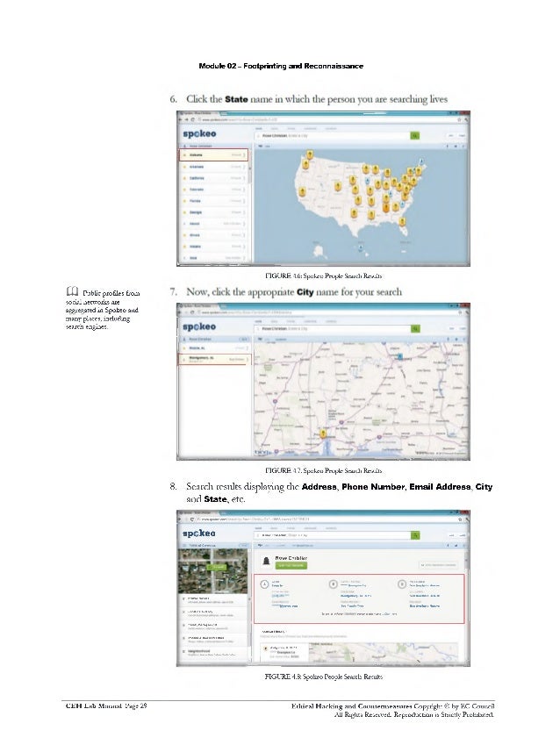
Task: Click browser back arrow in Figure 4.6
Action: [x=181, y=119]
